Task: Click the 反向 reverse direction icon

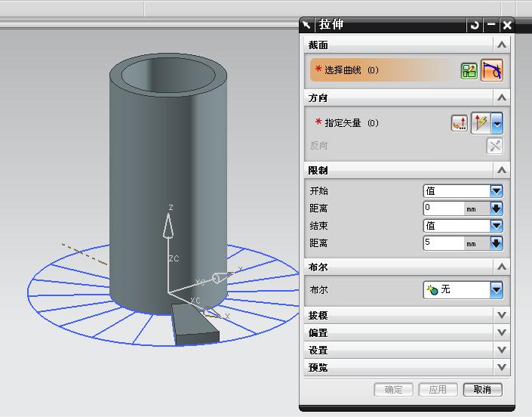Action: coord(495,146)
